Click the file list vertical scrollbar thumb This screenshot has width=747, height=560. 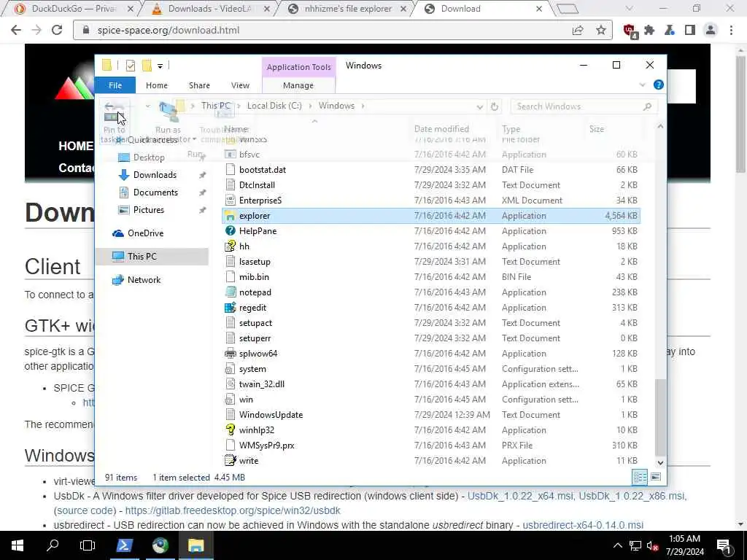(x=660, y=417)
